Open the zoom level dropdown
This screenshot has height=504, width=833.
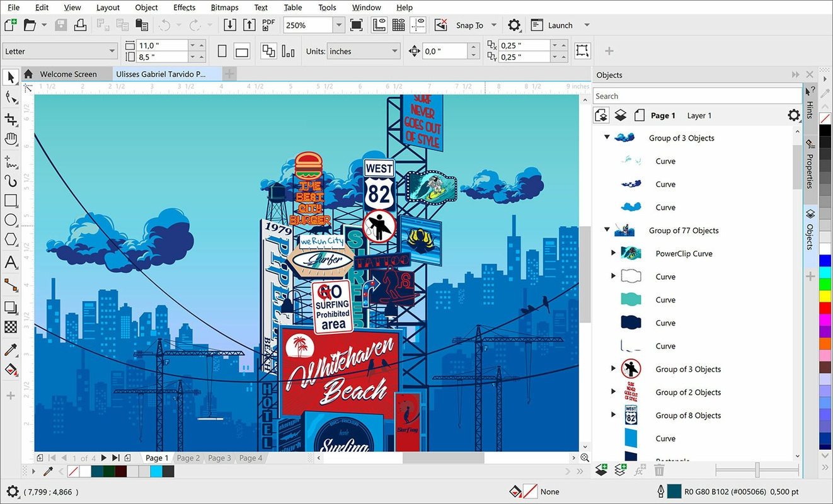[338, 25]
